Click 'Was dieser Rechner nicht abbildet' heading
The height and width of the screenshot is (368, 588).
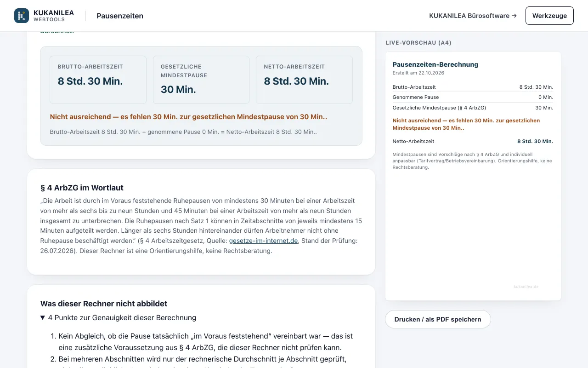click(104, 304)
